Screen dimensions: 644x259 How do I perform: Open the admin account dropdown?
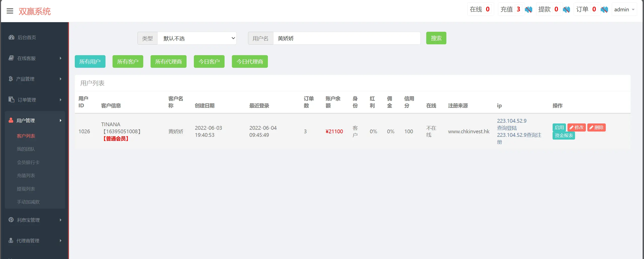pos(624,10)
